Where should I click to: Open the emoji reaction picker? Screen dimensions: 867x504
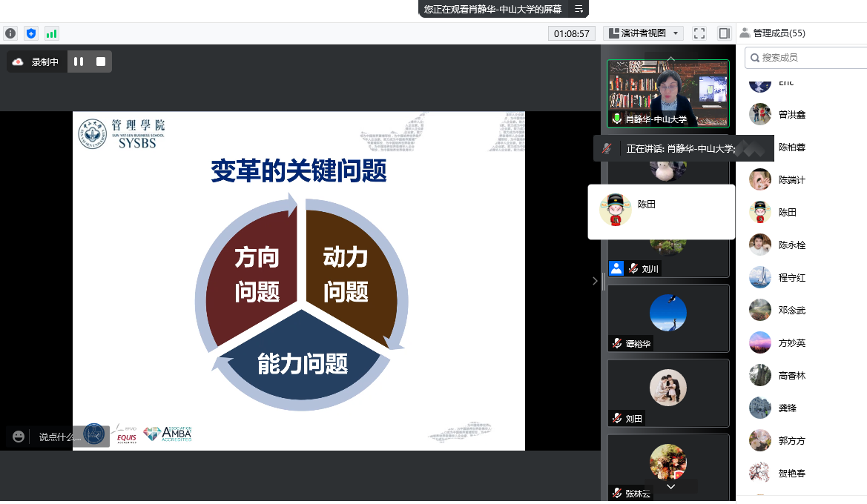pos(19,437)
